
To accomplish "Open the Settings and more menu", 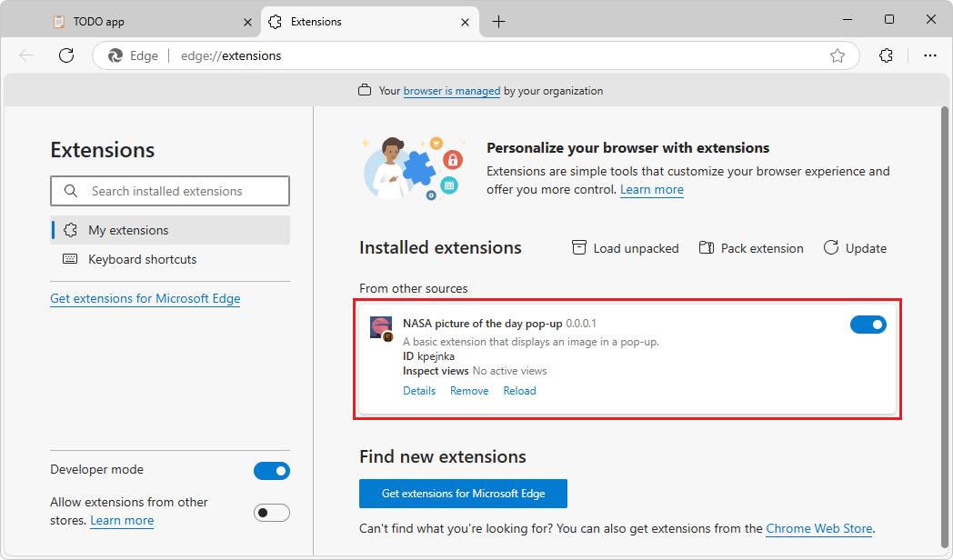I will 930,55.
